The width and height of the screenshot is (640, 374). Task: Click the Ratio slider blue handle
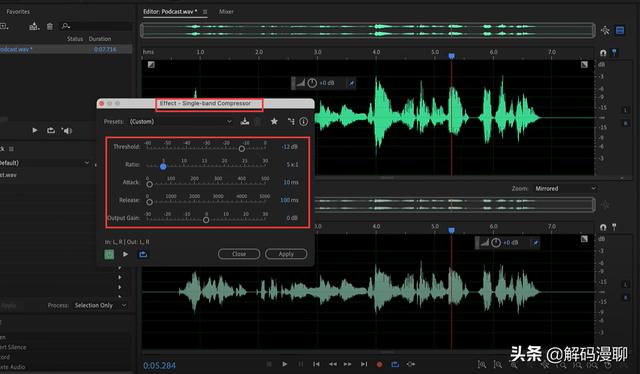163,167
